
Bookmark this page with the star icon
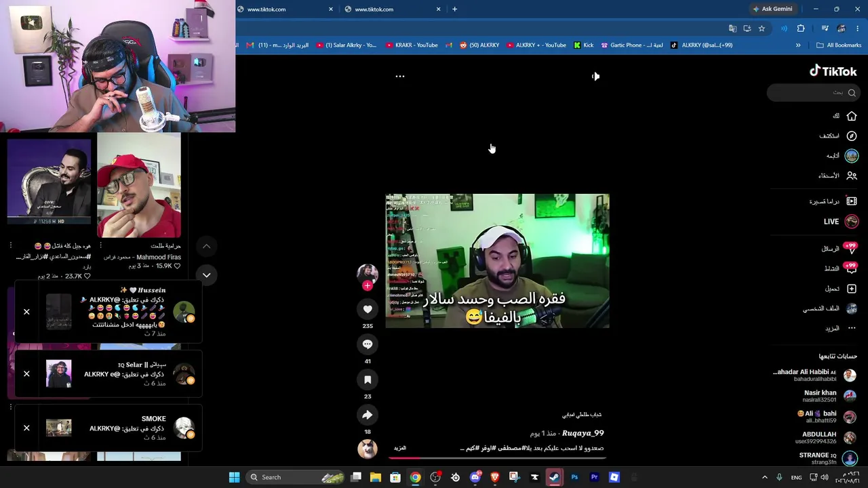tap(762, 28)
